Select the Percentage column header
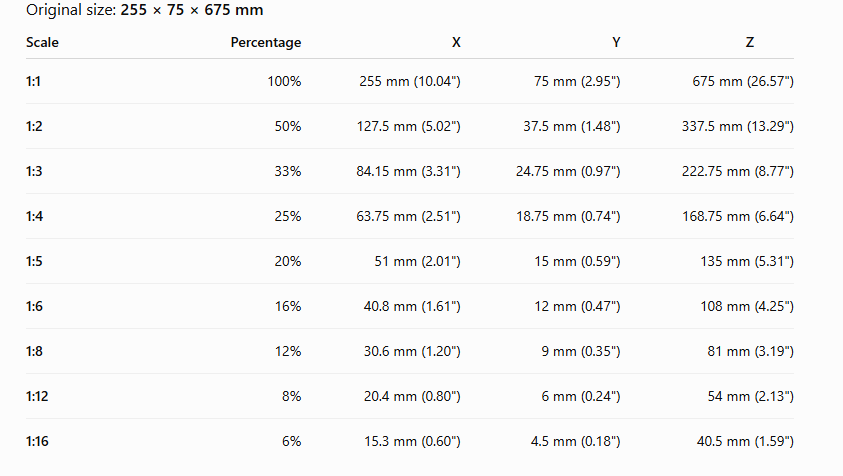843x476 pixels. coord(266,42)
